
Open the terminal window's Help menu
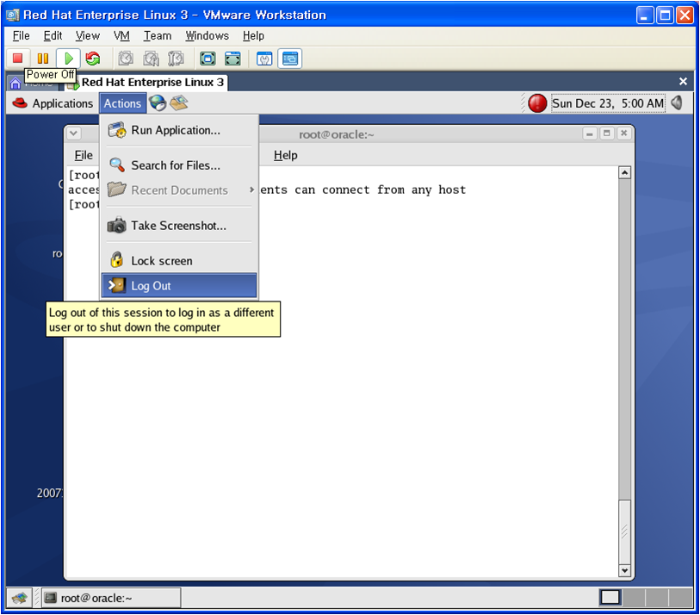point(285,155)
